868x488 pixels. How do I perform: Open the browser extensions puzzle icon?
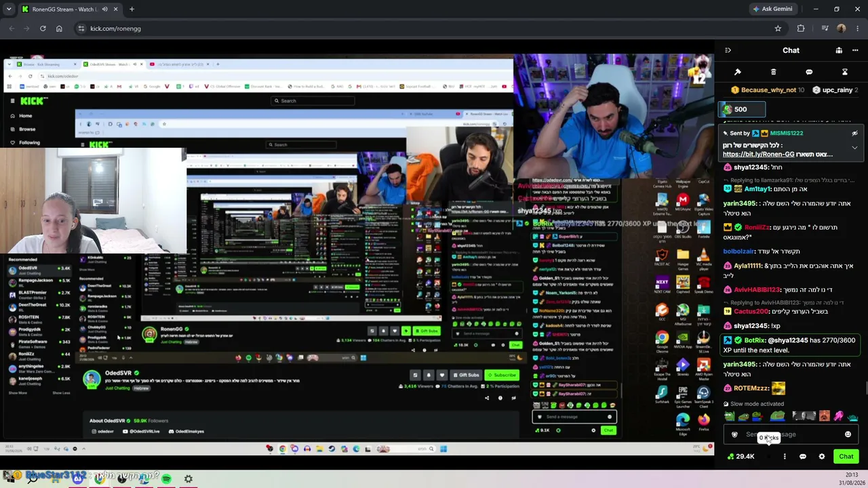[x=801, y=28]
